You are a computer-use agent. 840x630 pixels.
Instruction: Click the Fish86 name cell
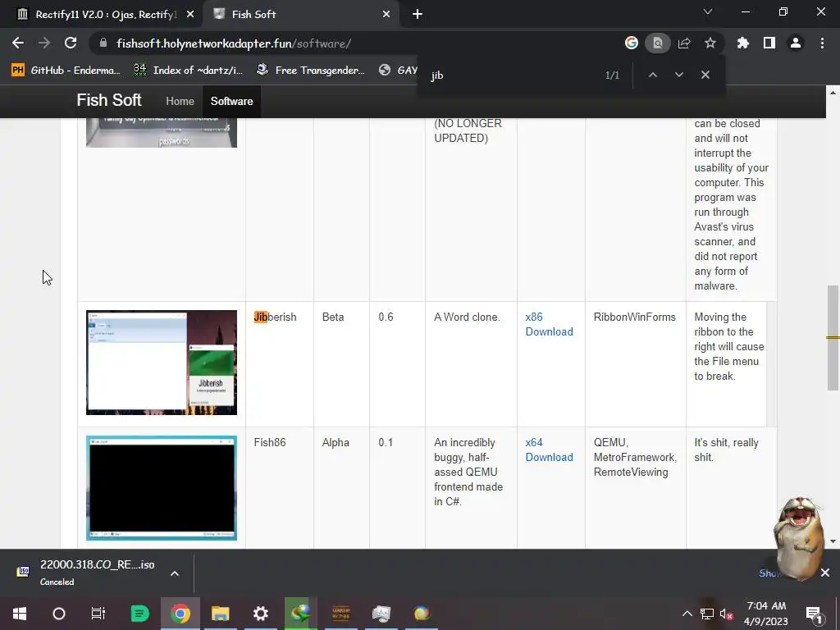click(269, 442)
